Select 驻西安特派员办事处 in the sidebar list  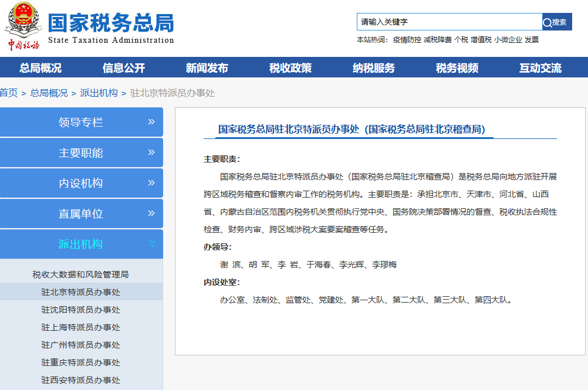tap(80, 380)
